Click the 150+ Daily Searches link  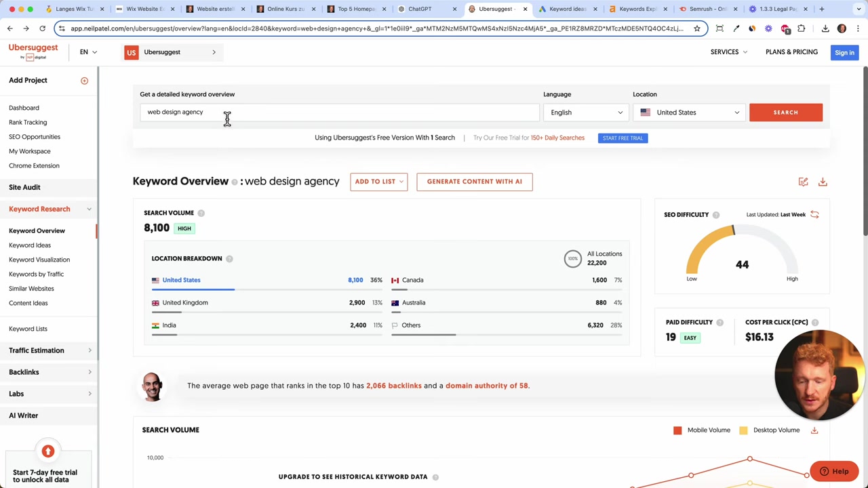[557, 138]
